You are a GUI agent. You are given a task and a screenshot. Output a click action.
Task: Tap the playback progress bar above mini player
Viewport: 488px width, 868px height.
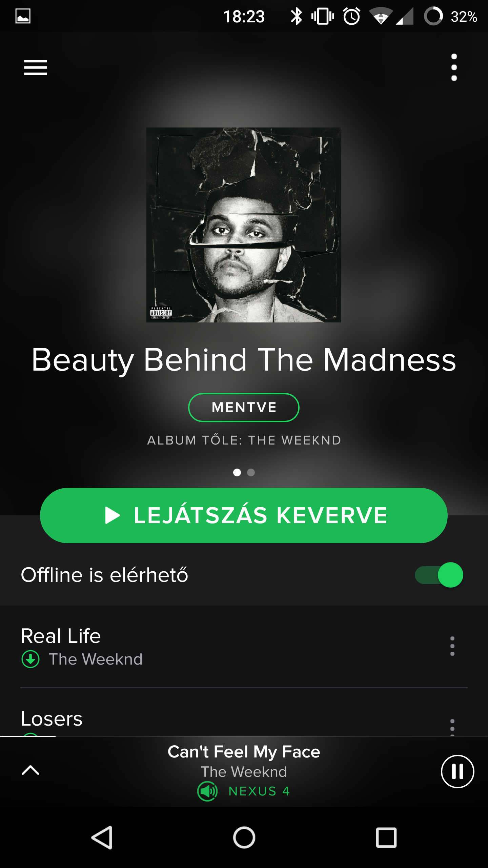(244, 736)
